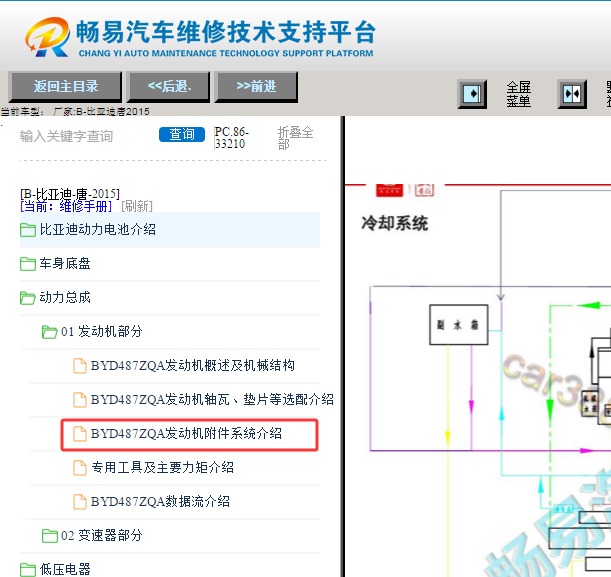The height and width of the screenshot is (577, 611).
Task: Click the collapse-panels double arrow icon
Action: pyautogui.click(x=572, y=94)
